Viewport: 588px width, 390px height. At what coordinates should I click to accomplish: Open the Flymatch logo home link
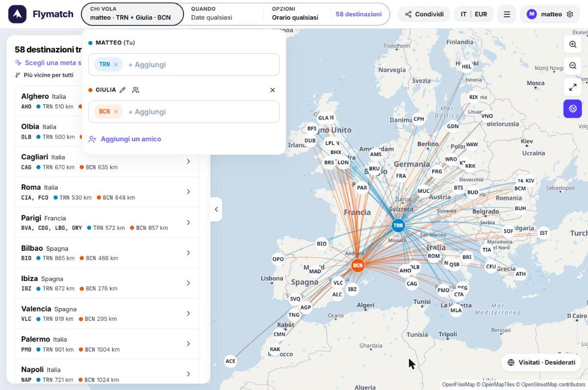tap(41, 14)
